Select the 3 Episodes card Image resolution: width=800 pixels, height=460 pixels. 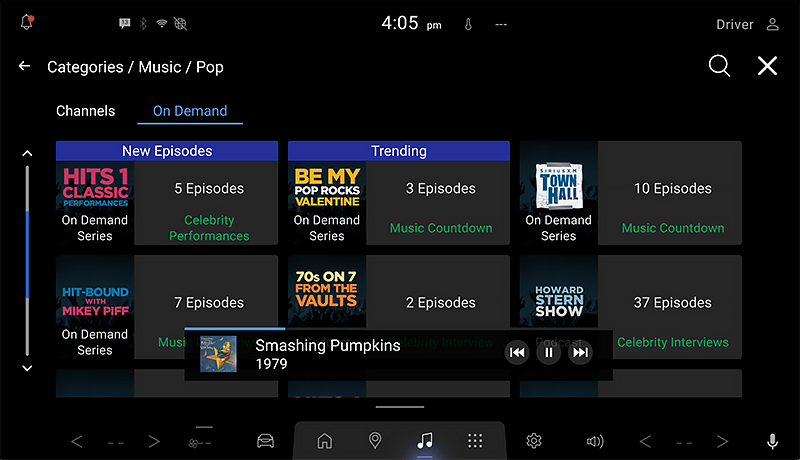[438, 203]
